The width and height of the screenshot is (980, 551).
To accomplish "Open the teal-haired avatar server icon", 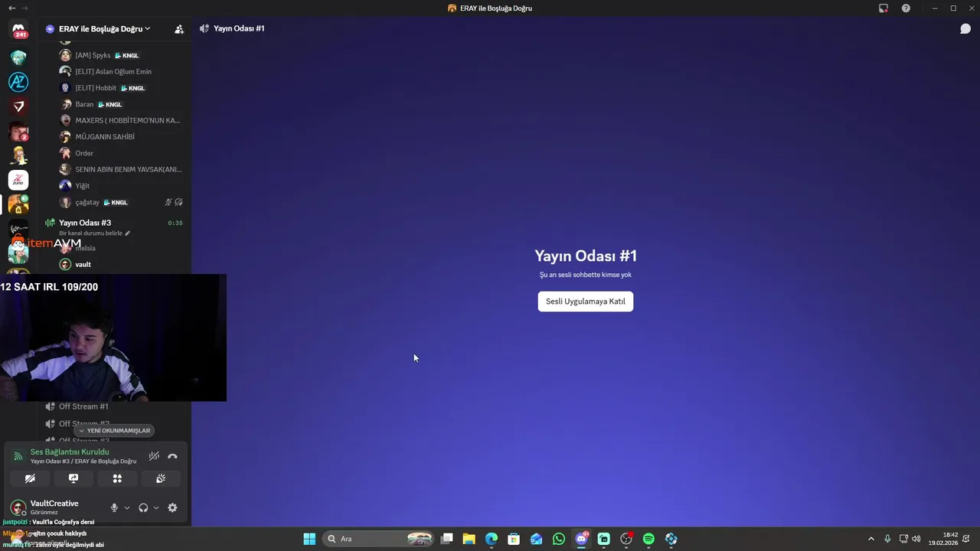I will [x=18, y=57].
